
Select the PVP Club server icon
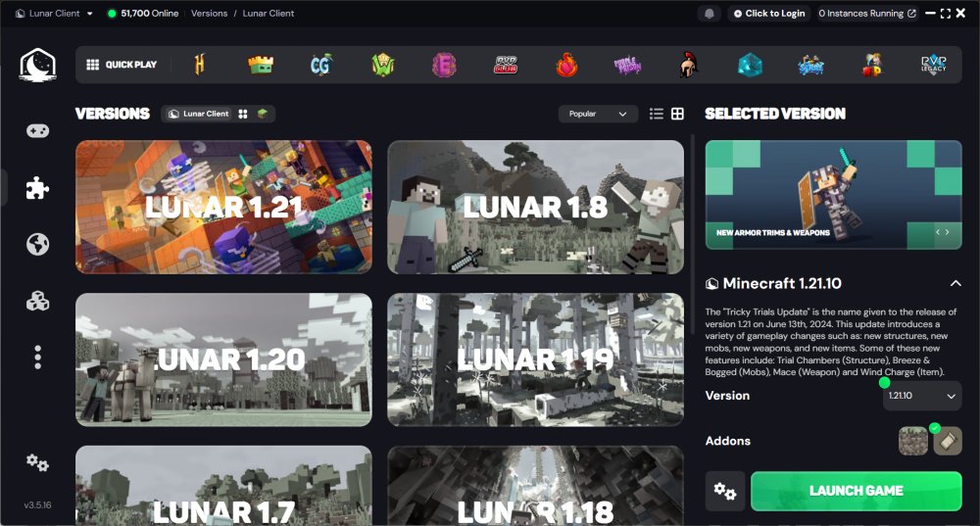505,65
